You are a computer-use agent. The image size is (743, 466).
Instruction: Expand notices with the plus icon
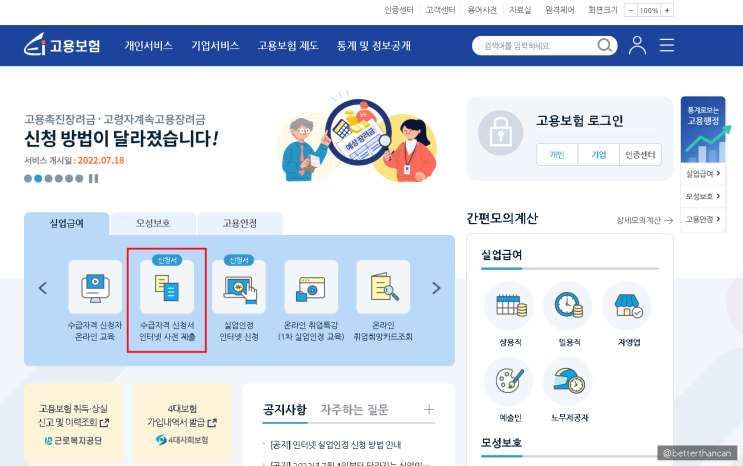tap(429, 409)
